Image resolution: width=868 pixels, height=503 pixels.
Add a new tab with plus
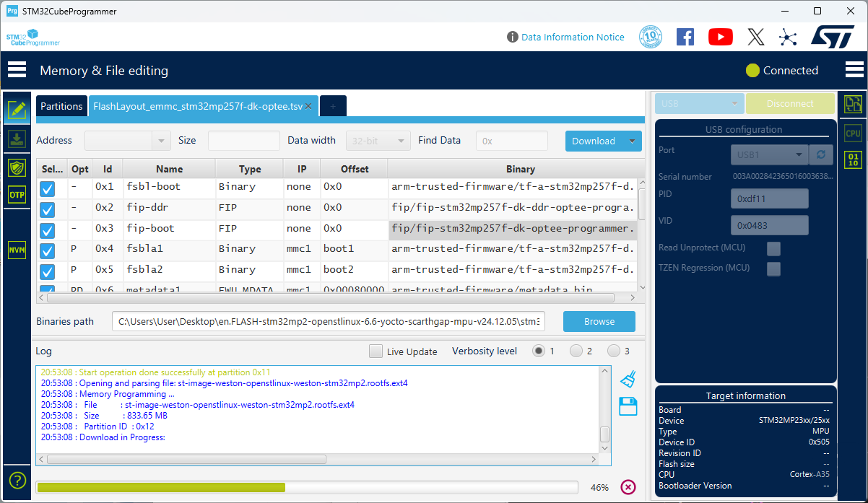click(333, 106)
